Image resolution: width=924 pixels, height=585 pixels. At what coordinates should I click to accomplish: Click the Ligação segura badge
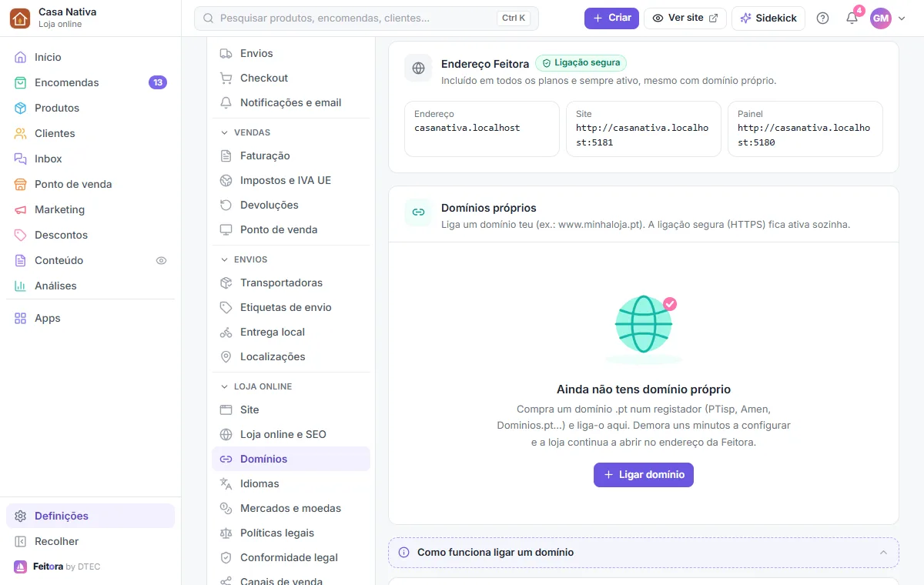click(581, 63)
